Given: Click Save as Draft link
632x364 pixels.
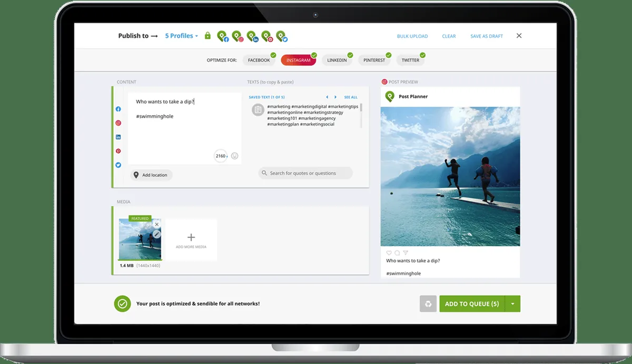Looking at the screenshot, I should pos(487,36).
